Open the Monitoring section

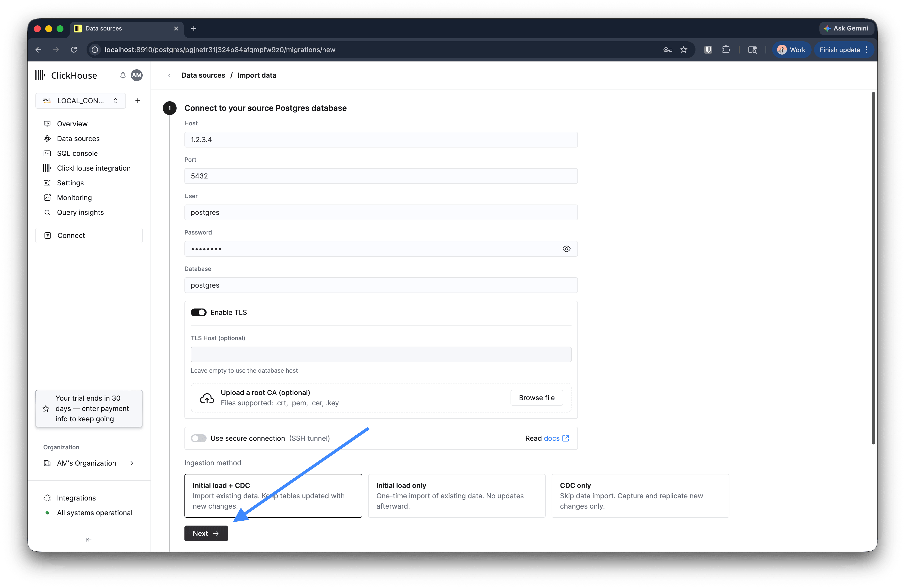coord(74,198)
